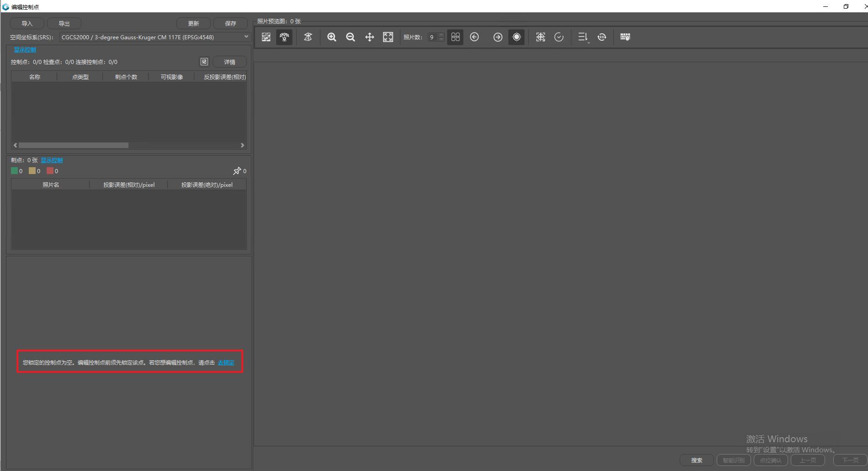Fit the photo preview to window
This screenshot has height=471, width=868.
tap(388, 37)
